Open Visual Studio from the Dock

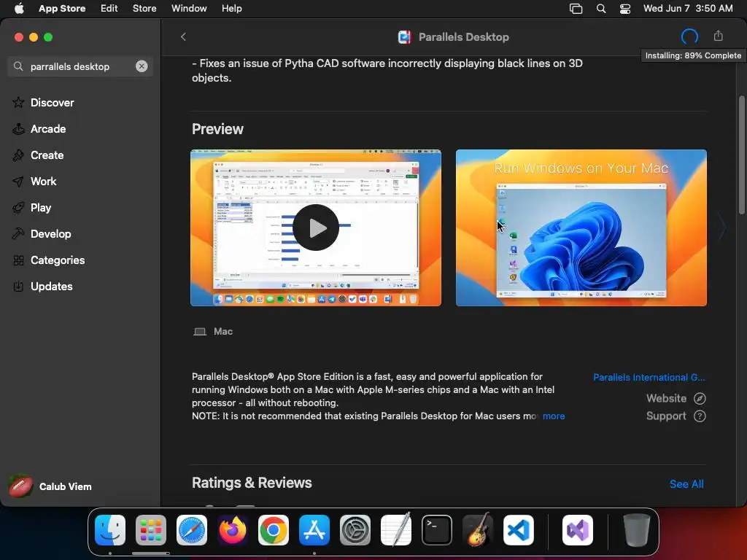578,530
